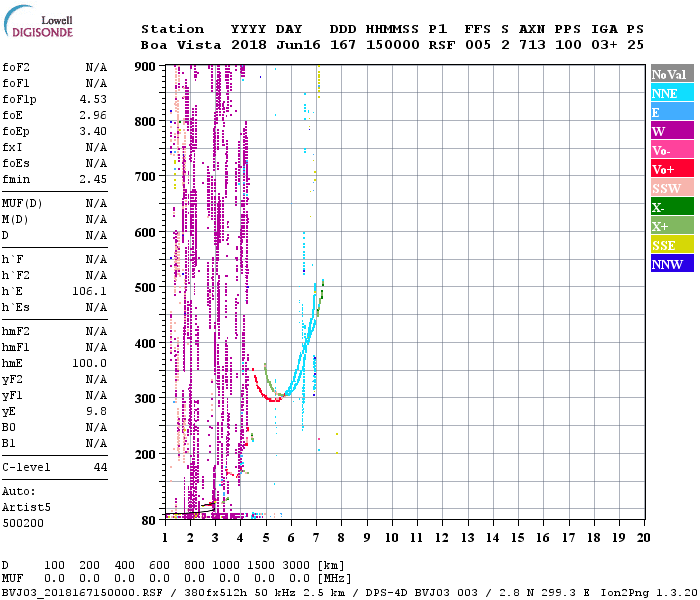Image resolution: width=700 pixels, height=600 pixels.
Task: Click the 500200 version number
Action: click(x=23, y=523)
